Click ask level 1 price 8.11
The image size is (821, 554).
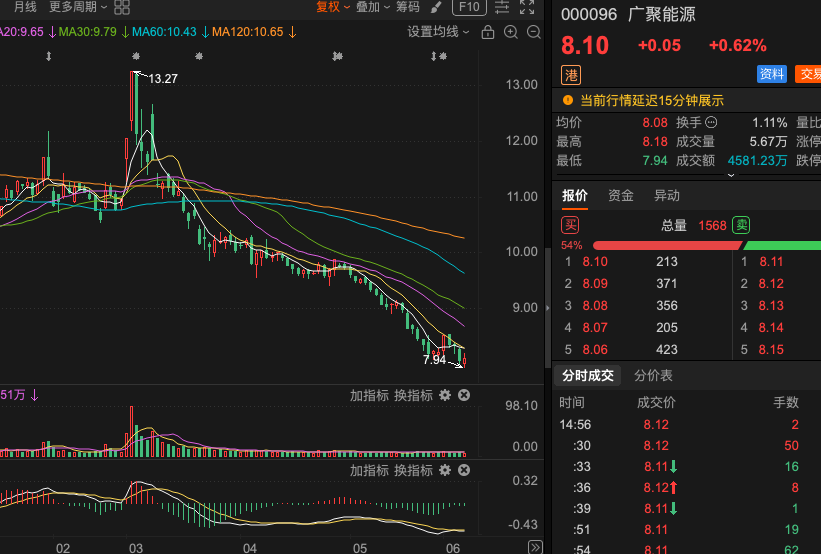[771, 261]
